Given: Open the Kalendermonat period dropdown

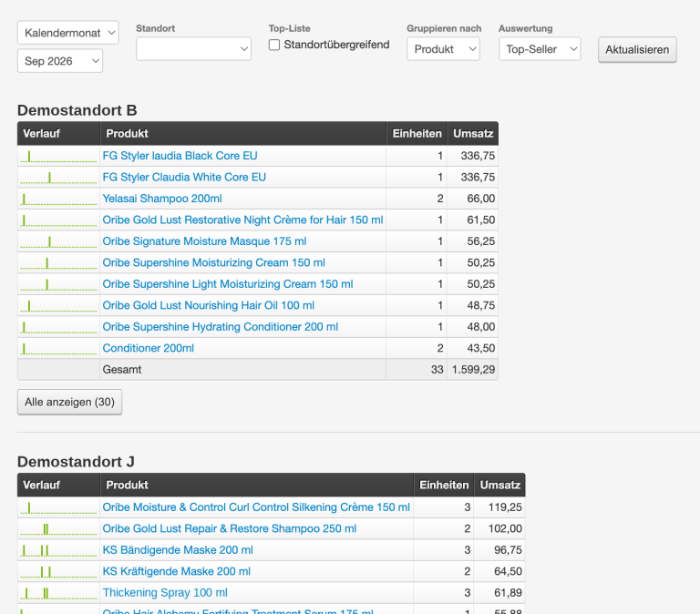Looking at the screenshot, I should [67, 33].
